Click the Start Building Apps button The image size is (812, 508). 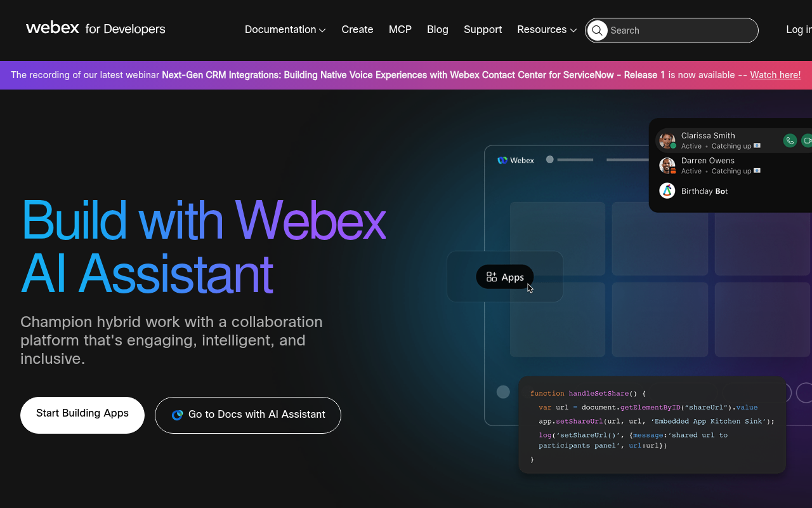point(82,415)
